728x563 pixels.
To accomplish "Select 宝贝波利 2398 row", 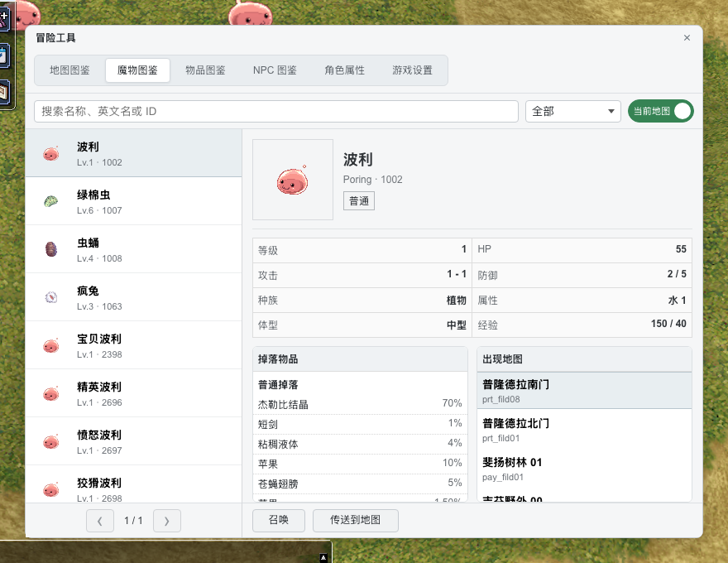I will 134,345.
